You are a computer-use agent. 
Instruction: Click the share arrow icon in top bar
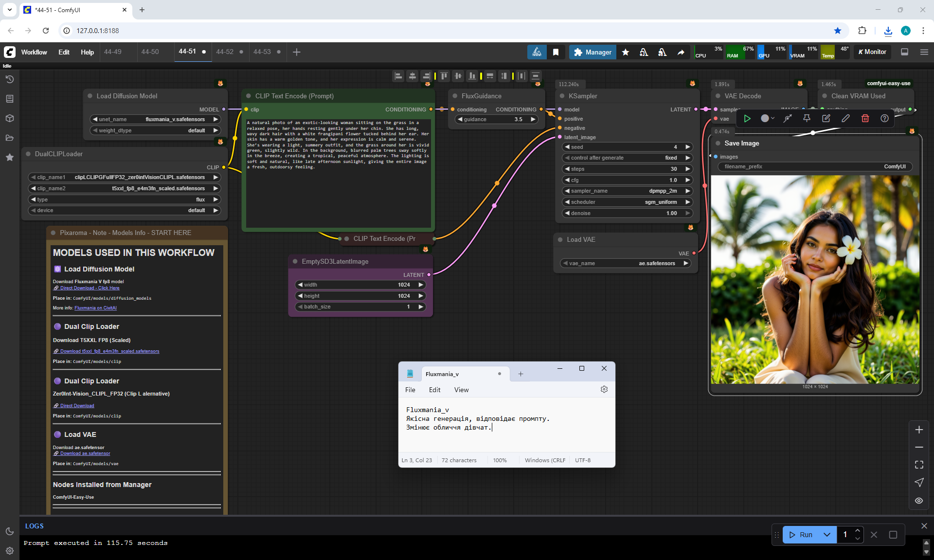(681, 52)
